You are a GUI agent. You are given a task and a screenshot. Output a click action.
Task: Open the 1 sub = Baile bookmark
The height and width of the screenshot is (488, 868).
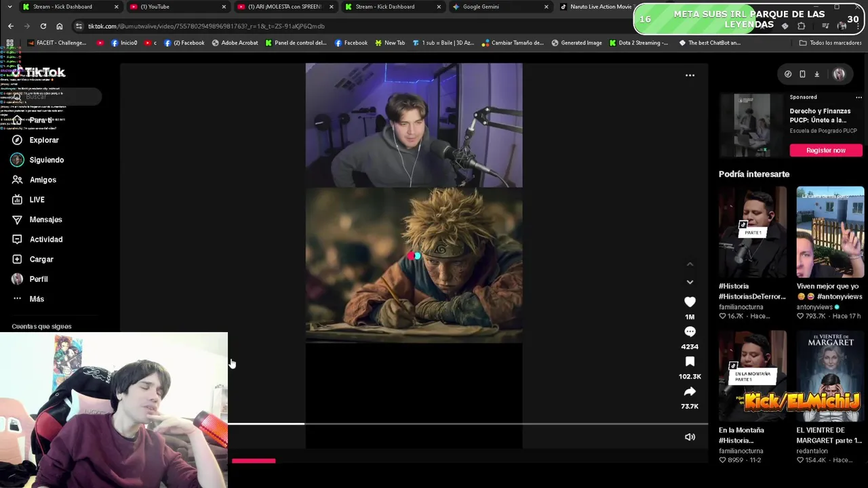click(x=443, y=43)
